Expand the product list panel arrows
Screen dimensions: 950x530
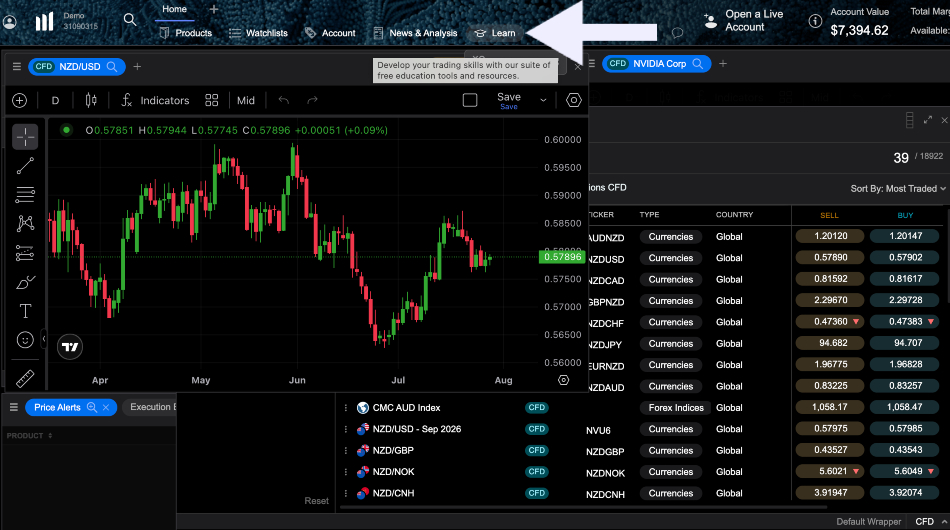tap(928, 120)
